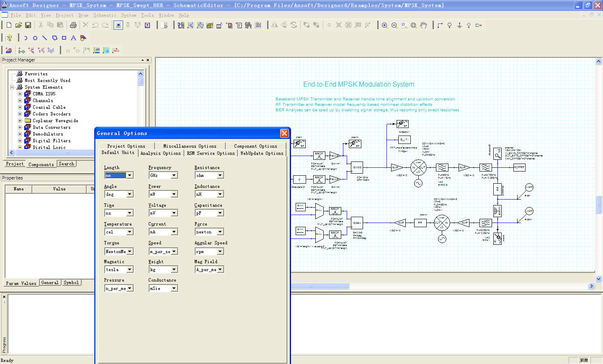Close the Project Manager panel

148,60
